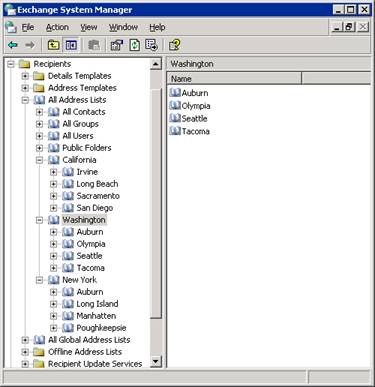
Task: Minimize the inner MMC child window
Action: click(338, 27)
